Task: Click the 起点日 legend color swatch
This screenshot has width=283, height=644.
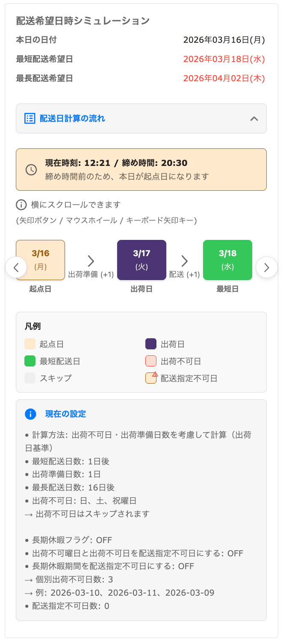Action: (x=30, y=344)
